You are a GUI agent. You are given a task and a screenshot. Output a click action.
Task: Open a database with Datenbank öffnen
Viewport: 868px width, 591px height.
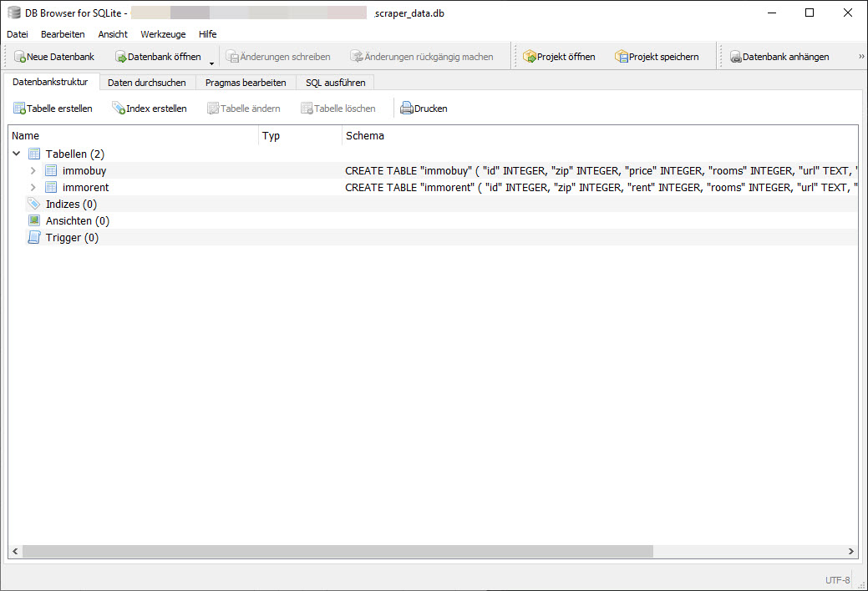tap(121, 57)
